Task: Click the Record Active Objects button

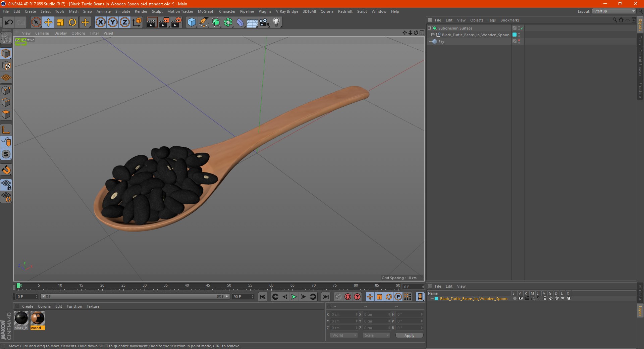Action: [x=338, y=297]
